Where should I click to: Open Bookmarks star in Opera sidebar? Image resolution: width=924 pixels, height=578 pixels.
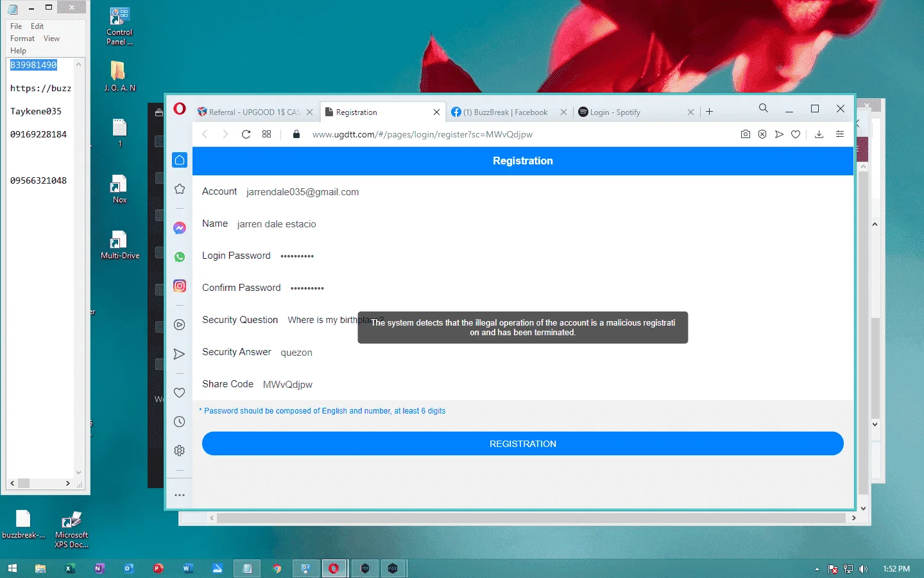tap(180, 189)
